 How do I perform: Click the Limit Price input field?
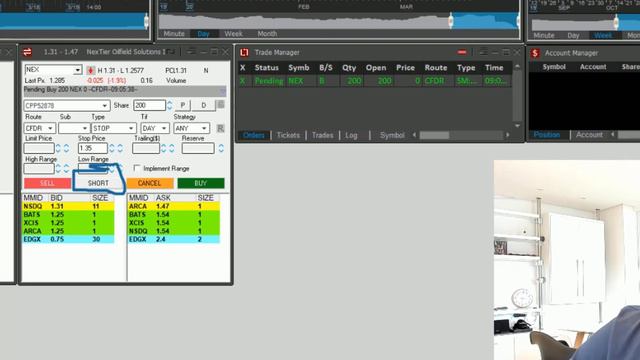point(39,148)
